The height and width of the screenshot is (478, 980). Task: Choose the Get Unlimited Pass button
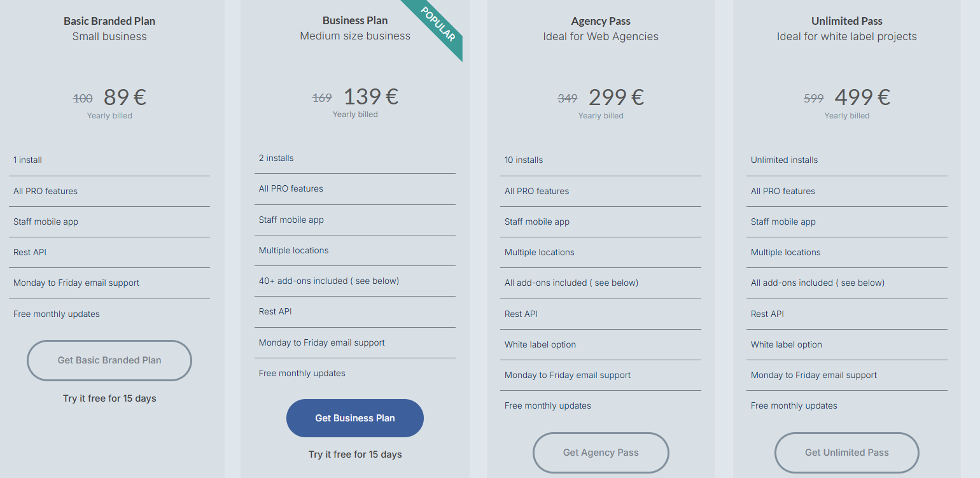click(x=846, y=453)
